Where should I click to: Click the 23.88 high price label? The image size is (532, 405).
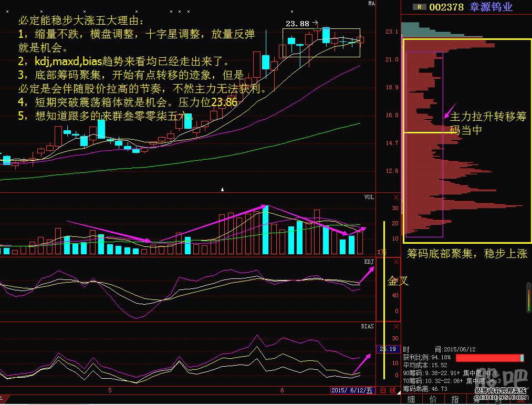click(298, 24)
